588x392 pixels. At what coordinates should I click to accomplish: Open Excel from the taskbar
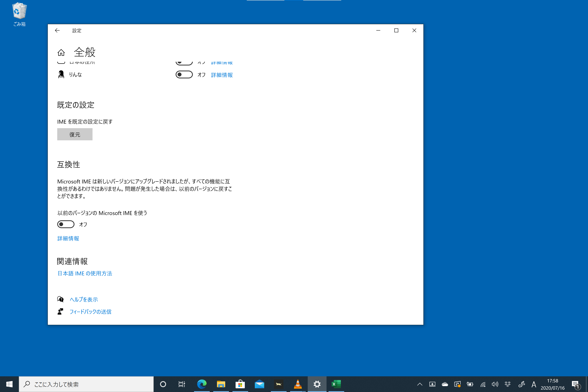coord(336,384)
